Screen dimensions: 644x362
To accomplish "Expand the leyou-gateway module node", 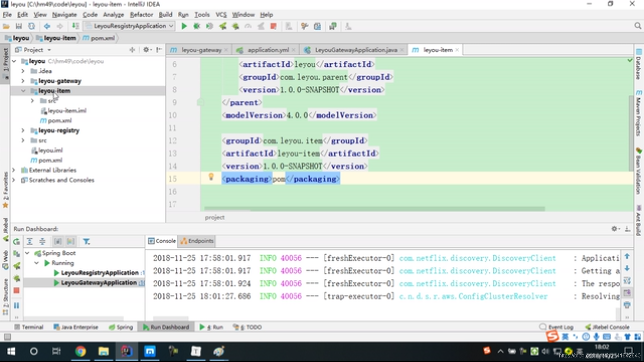I will (23, 81).
